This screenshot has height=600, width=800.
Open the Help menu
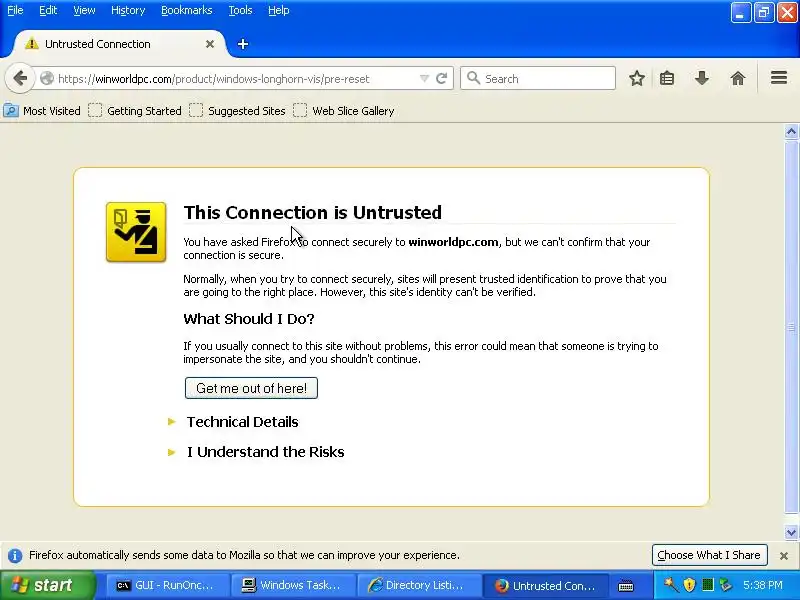click(279, 10)
